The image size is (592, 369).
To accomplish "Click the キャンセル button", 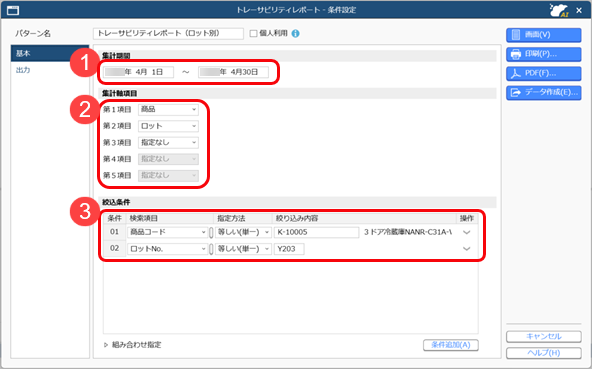I will [544, 337].
